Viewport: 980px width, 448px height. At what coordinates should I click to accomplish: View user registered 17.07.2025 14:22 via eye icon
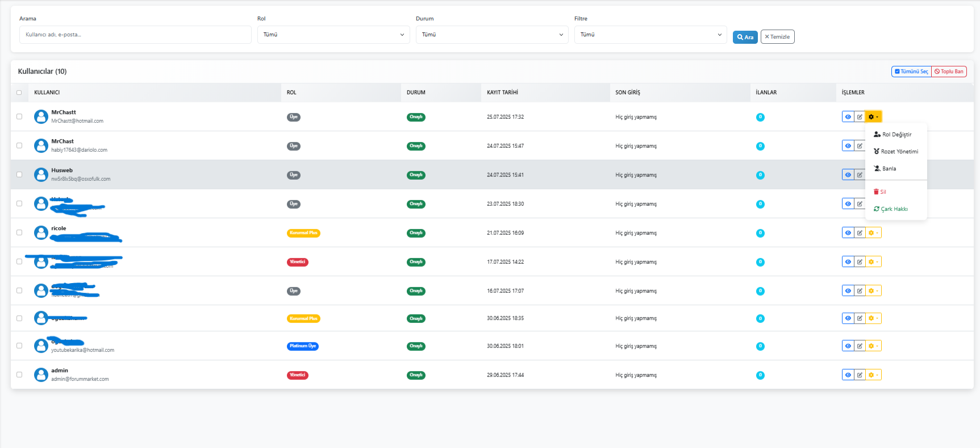pyautogui.click(x=848, y=262)
